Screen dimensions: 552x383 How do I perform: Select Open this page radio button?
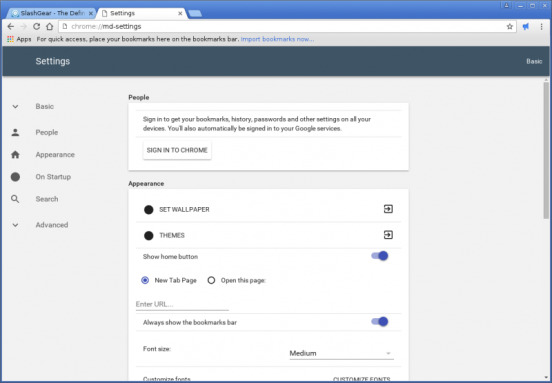click(211, 281)
